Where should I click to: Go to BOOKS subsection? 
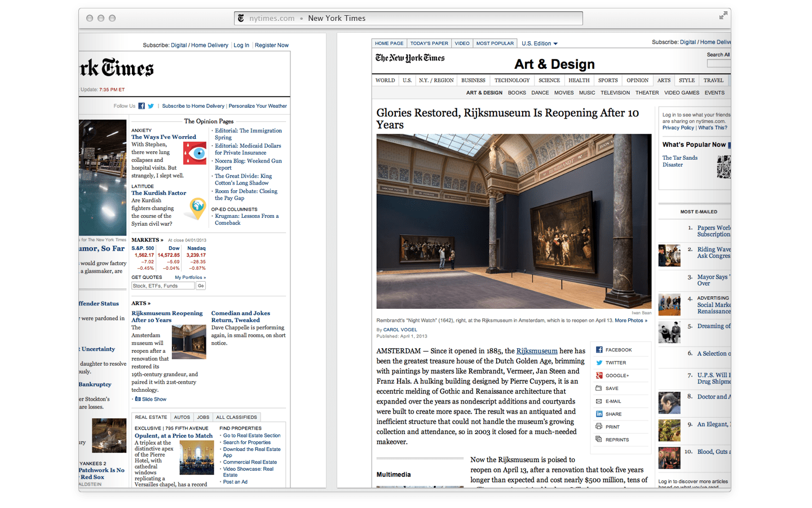coord(517,93)
